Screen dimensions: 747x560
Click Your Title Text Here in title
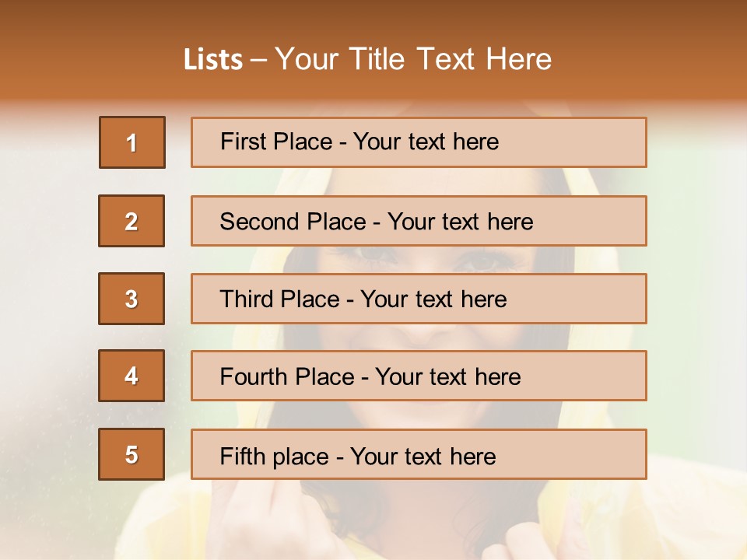[413, 60]
